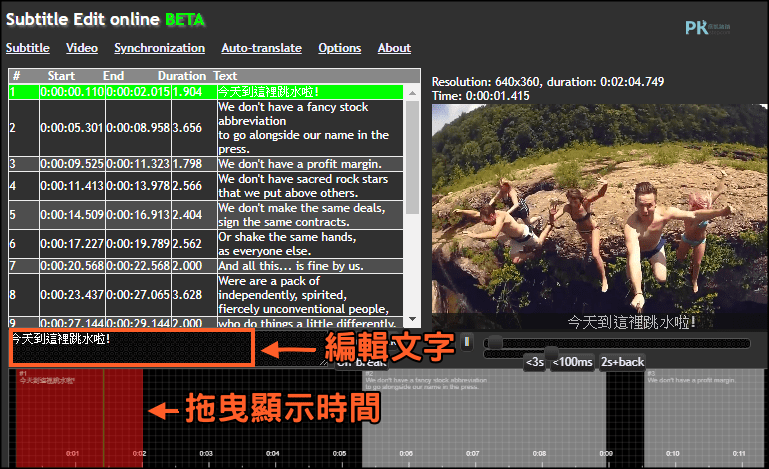
Task: Click the video preview of cliff jumpers
Action: [x=599, y=216]
